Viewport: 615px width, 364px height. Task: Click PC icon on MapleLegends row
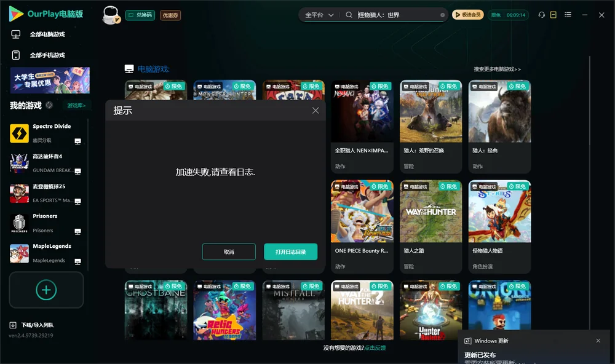coord(77,262)
